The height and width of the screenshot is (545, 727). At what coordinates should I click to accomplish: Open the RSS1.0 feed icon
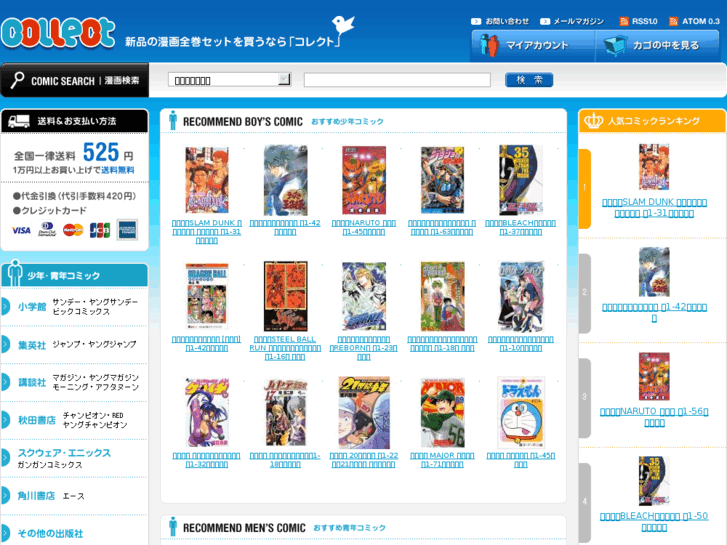tap(624, 21)
